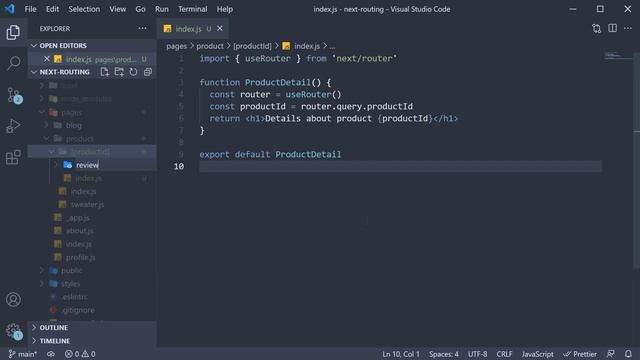Open the View menu
Viewport: 640px width, 360px height.
pyautogui.click(x=118, y=9)
